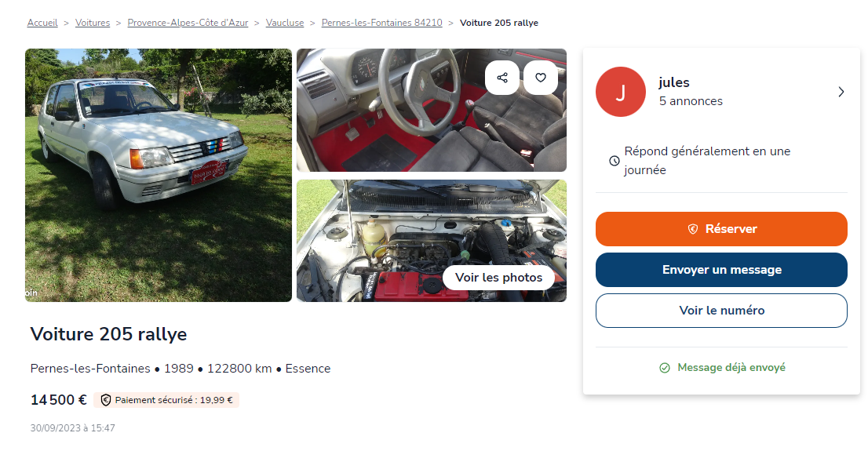Image resolution: width=868 pixels, height=451 pixels.
Task: Open gallery via Voir les photos
Action: pyautogui.click(x=499, y=278)
